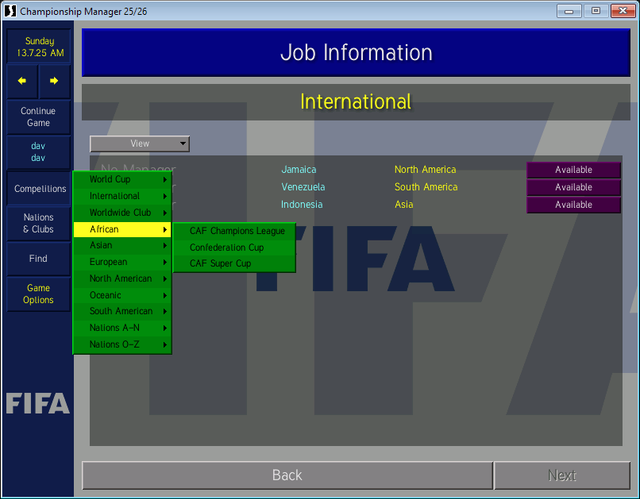Maximize the Championship Manager window

pos(596,11)
